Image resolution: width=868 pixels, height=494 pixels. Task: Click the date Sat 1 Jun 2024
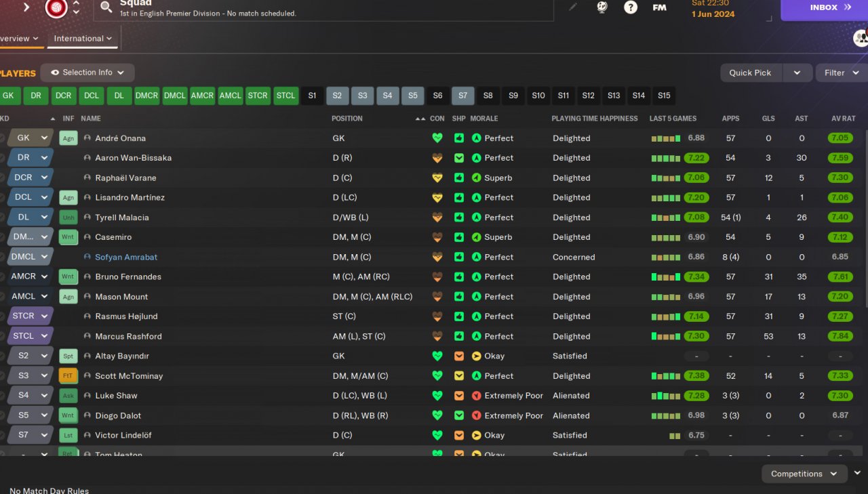(x=713, y=9)
